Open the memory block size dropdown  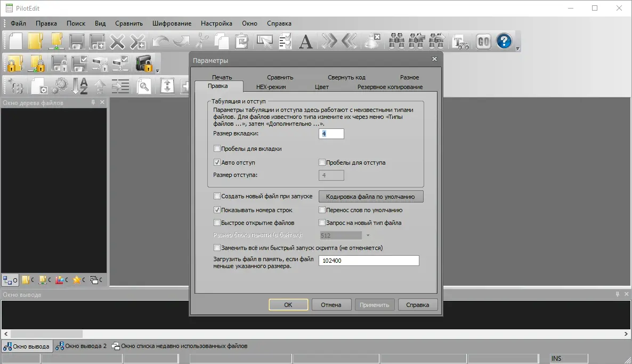point(368,235)
